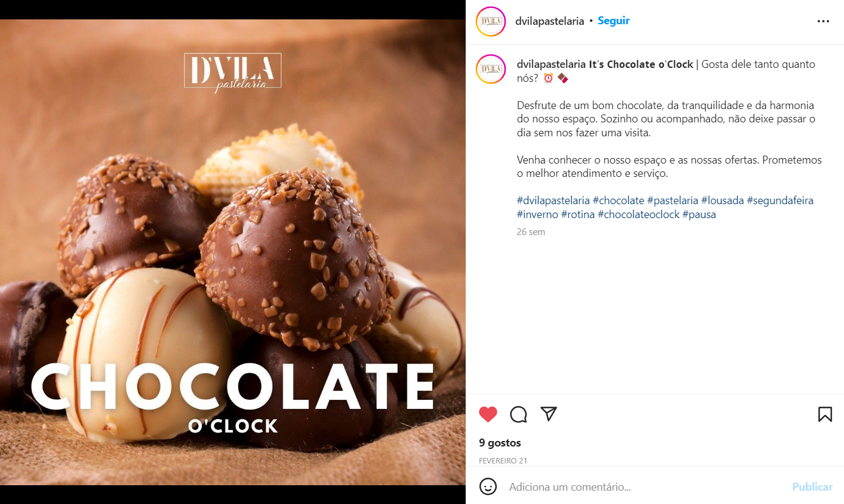Open the #chocolate hashtag
844x504 pixels.
pyautogui.click(x=618, y=200)
